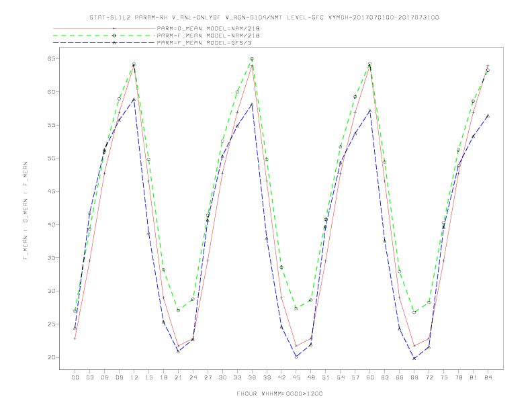Click x-axis forecast hour label 06
This screenshot has height=411, width=532.
coord(105,377)
